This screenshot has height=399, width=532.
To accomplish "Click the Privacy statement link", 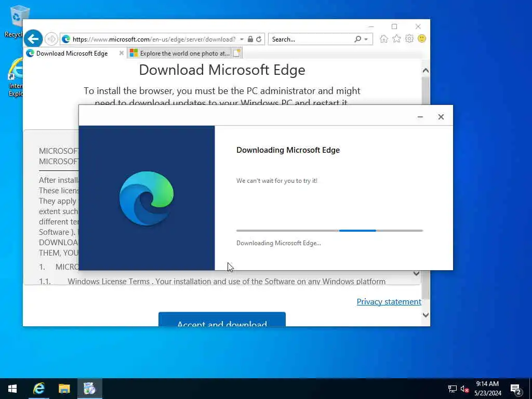I will (x=389, y=302).
